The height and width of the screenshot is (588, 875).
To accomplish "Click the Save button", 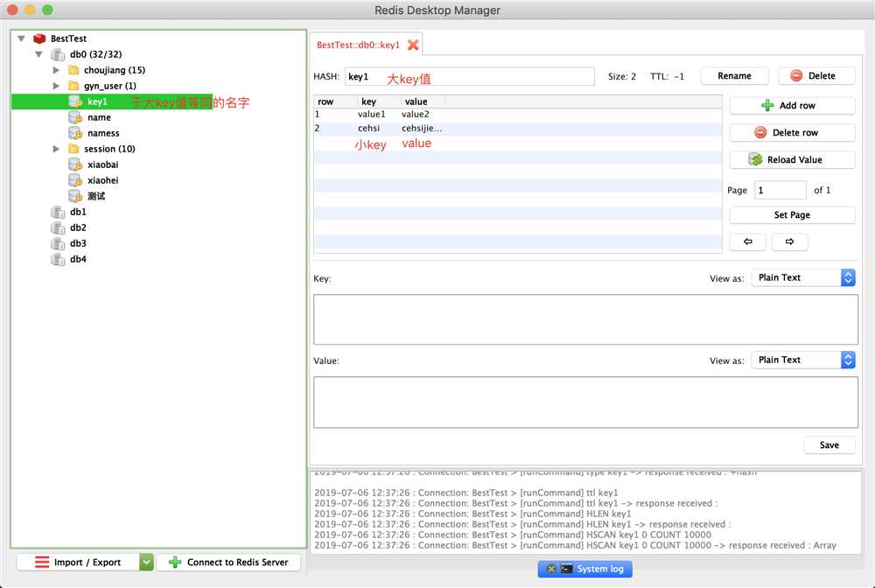I will [x=829, y=444].
